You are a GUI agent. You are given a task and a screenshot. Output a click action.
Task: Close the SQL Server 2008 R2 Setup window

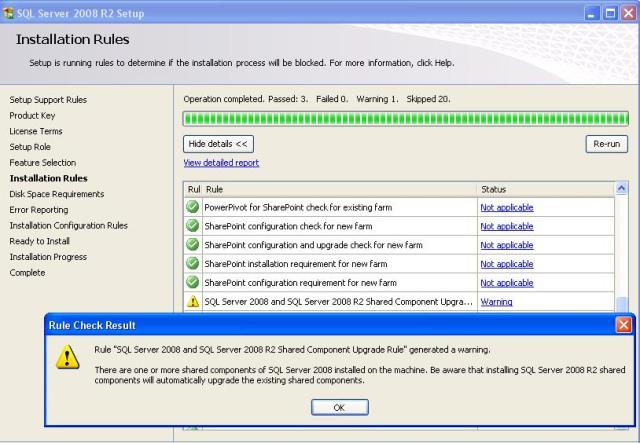(x=629, y=13)
